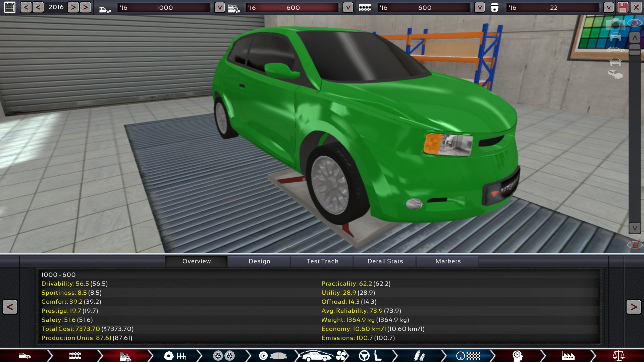Switch to the Test Track tab
This screenshot has width=644, height=362.
(x=322, y=261)
